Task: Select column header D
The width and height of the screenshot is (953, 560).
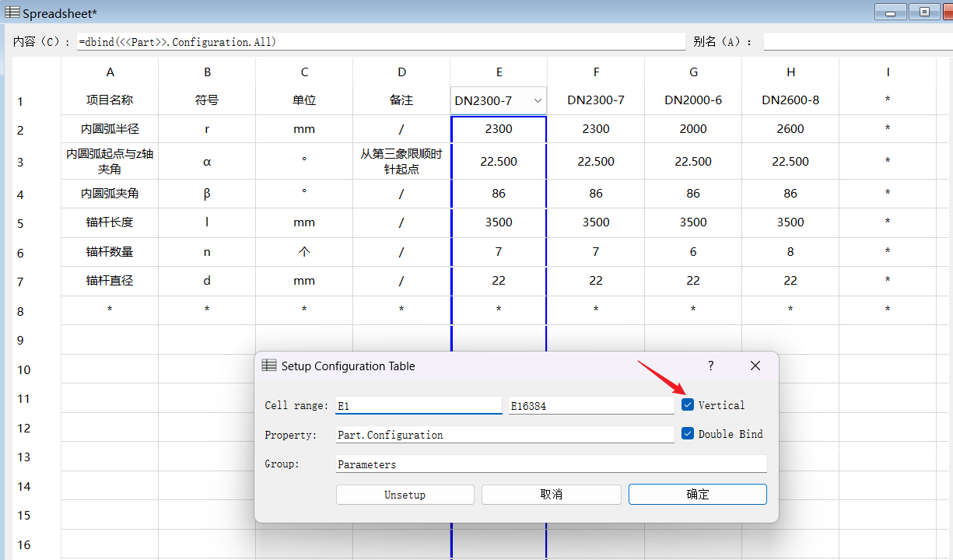Action: click(401, 72)
